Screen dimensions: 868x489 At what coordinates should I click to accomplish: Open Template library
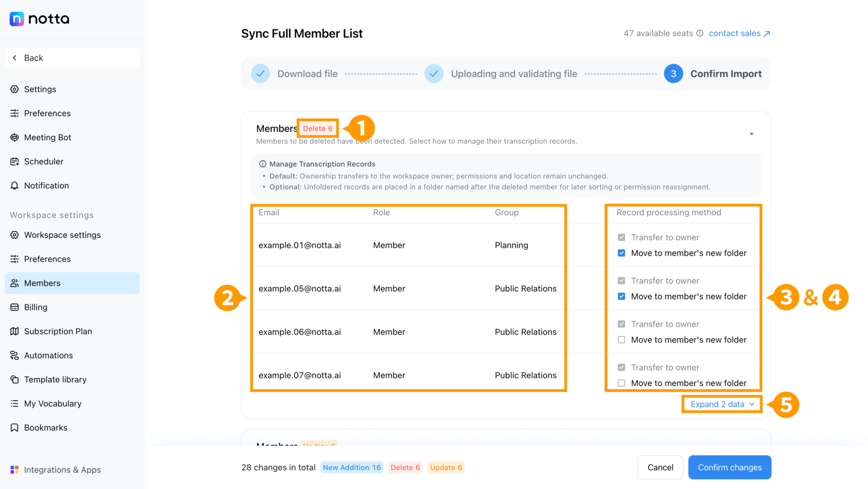point(72,380)
